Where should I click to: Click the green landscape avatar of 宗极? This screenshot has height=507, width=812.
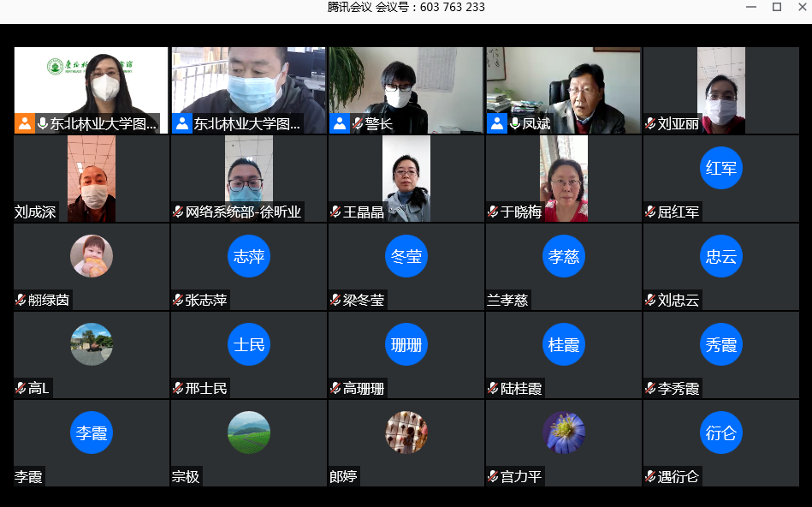249,432
